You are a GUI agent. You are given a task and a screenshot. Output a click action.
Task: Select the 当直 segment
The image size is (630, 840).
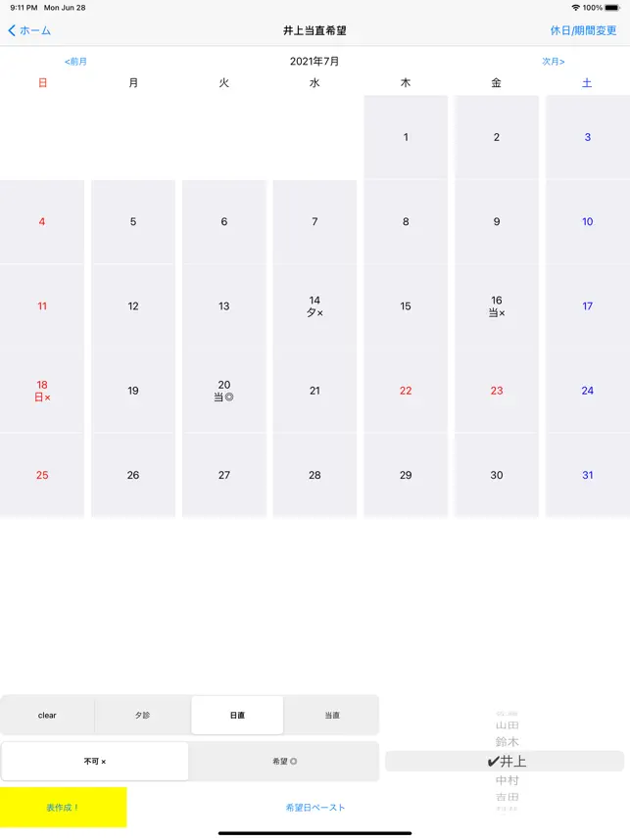332,716
